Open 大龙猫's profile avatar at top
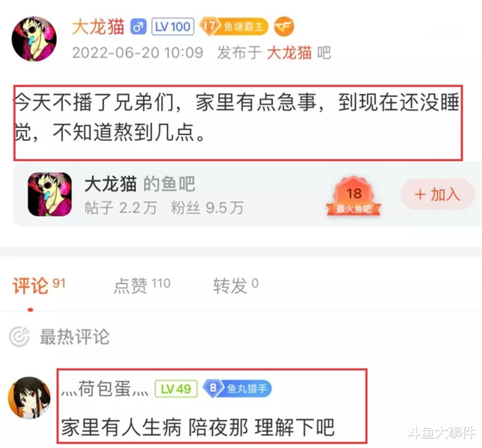The image size is (482, 448). (34, 39)
